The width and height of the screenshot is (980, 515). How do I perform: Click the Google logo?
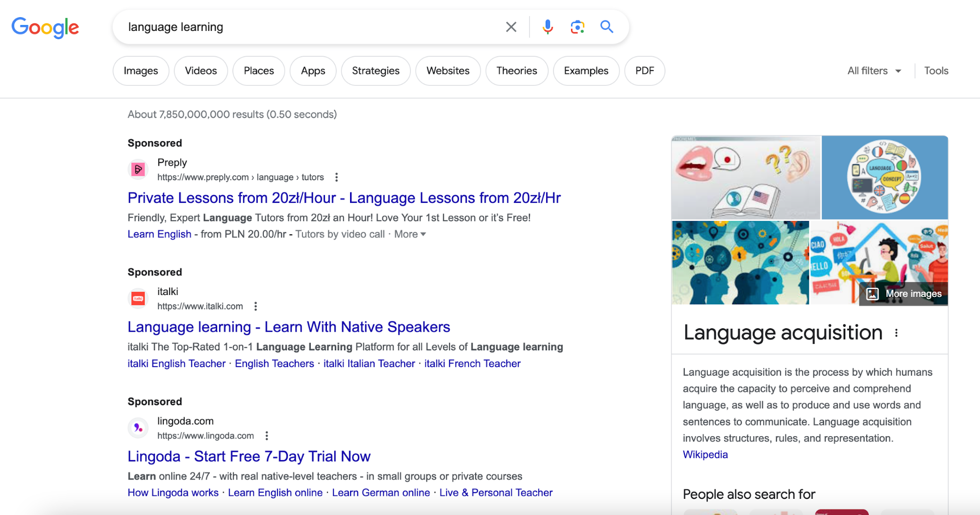[45, 27]
